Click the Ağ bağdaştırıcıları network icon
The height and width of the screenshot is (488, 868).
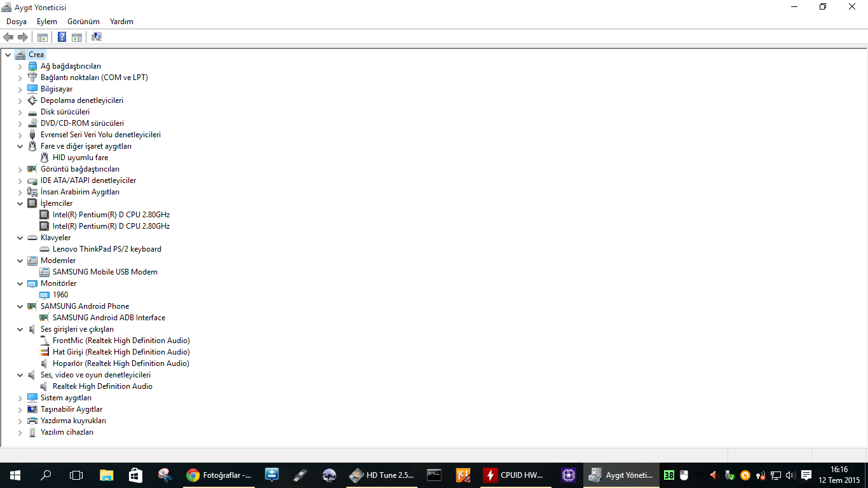(x=33, y=66)
